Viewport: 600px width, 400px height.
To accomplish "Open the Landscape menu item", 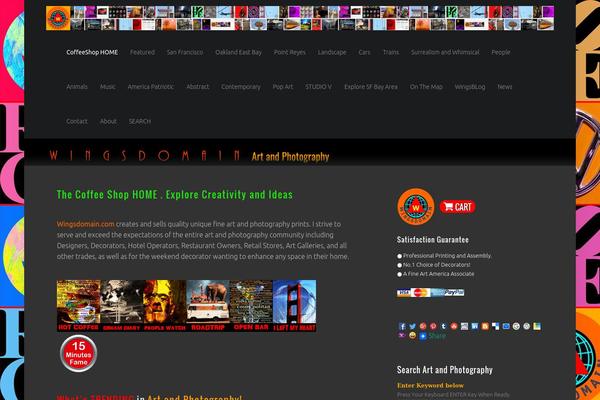I will [x=332, y=52].
